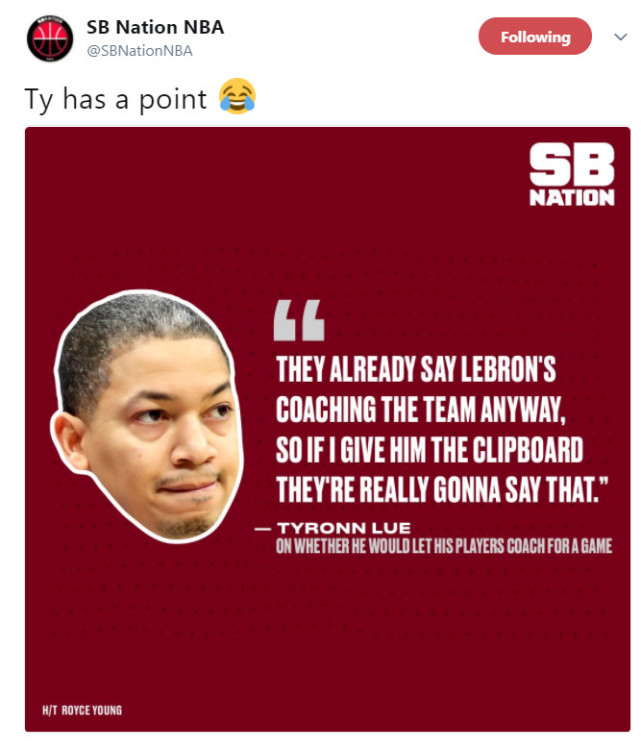Click the quote line "Coaching the team anyway"
This screenshot has width=641, height=750.
point(421,410)
